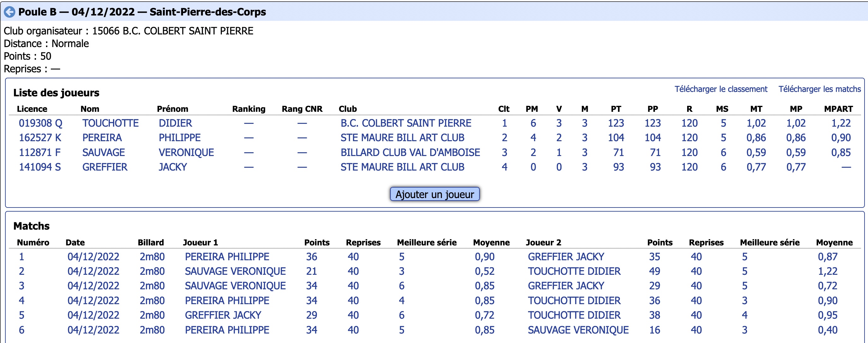
Task: Click the blue back arrow icon
Action: 9,12
